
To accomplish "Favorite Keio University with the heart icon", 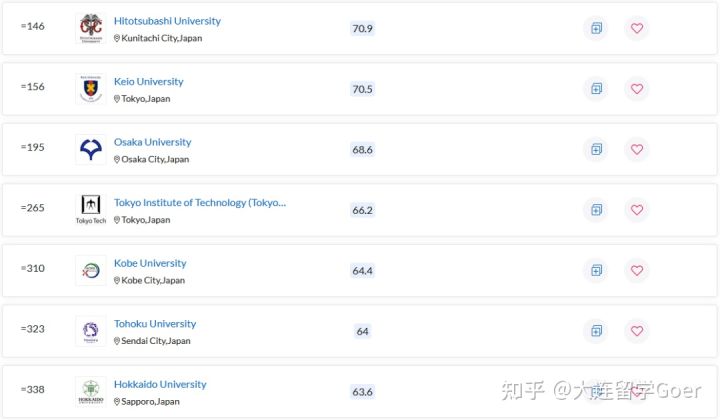I will tap(636, 89).
